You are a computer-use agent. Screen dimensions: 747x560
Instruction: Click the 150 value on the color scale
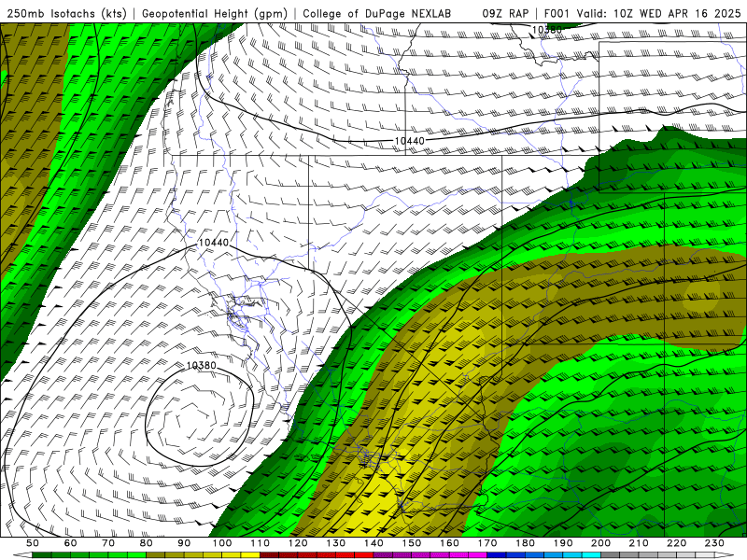(412, 543)
